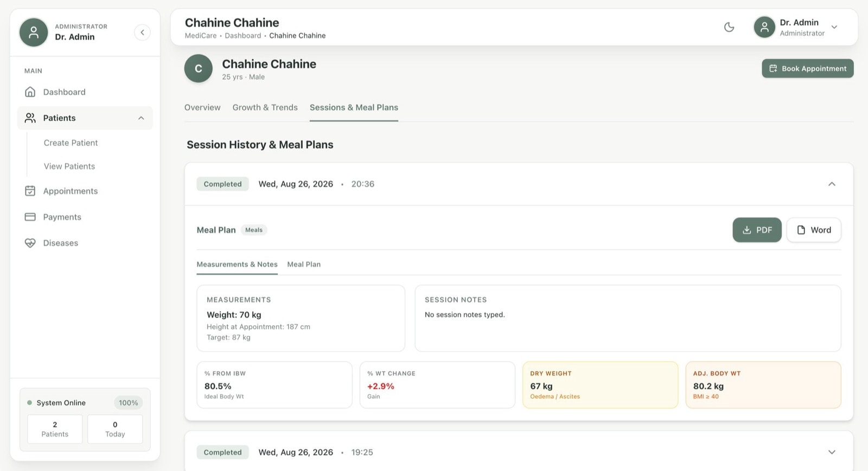Click 'No session notes typed.' text

[464, 315]
